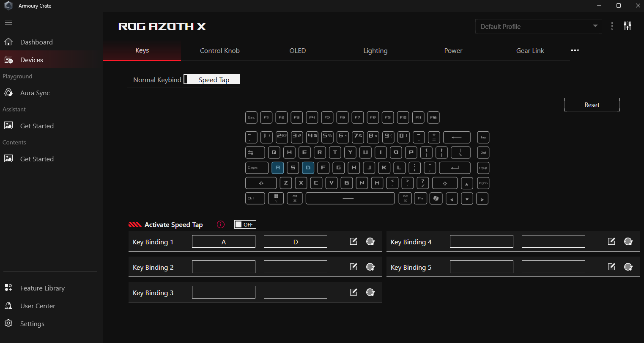Image resolution: width=644 pixels, height=343 pixels.
Task: Edit Key Binding 1
Action: pos(354,241)
